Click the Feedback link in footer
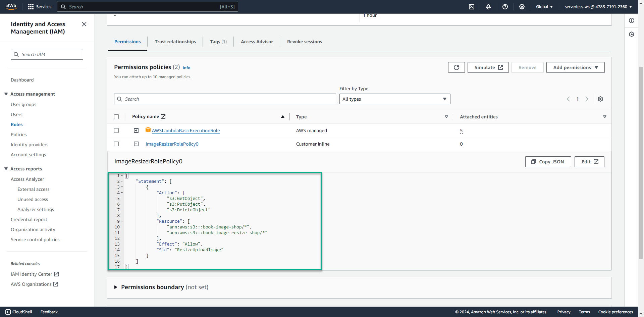Screen dimensions: 644x317 coord(49,312)
